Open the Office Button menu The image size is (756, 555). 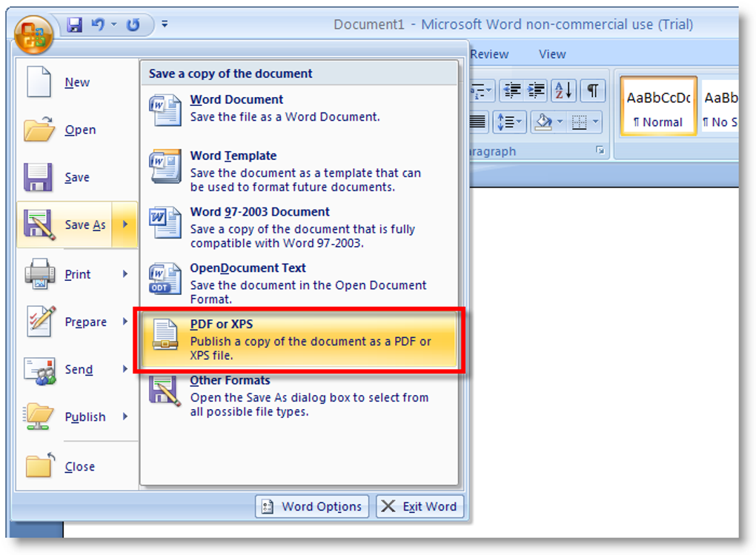pyautogui.click(x=33, y=35)
